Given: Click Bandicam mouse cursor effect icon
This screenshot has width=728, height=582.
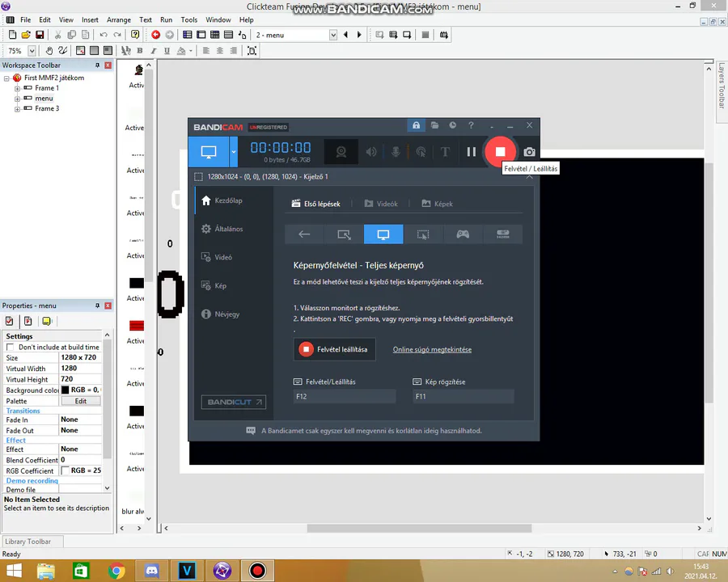Looking at the screenshot, I should click(x=421, y=152).
